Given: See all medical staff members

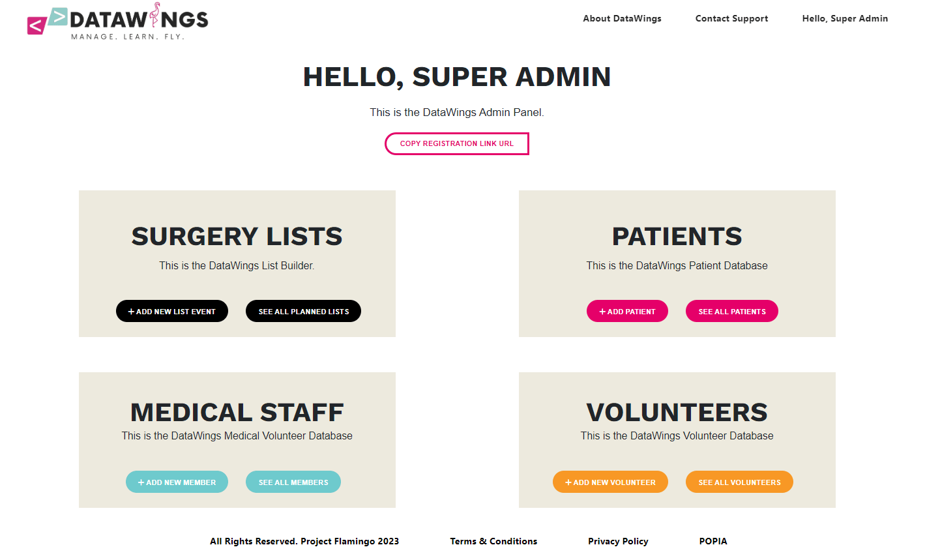Looking at the screenshot, I should click(293, 482).
